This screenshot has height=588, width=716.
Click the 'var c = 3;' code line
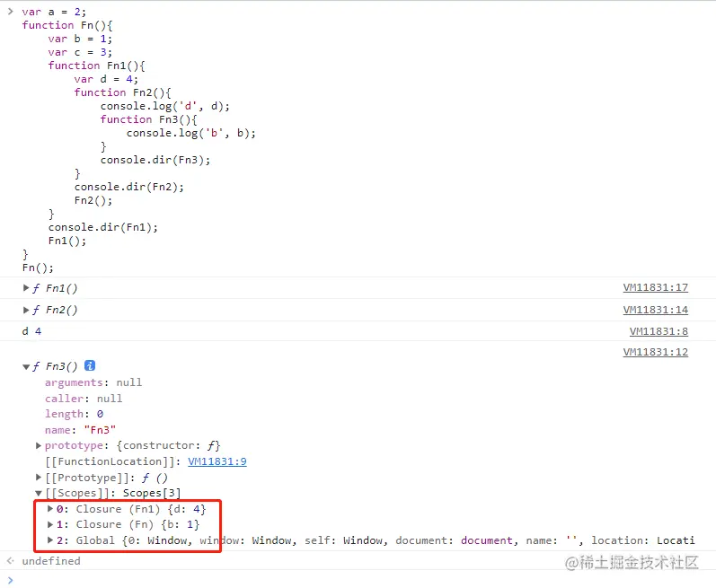point(80,52)
